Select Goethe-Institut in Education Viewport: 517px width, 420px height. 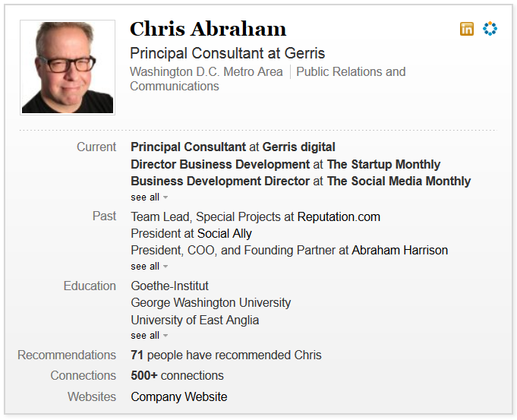[x=169, y=286]
